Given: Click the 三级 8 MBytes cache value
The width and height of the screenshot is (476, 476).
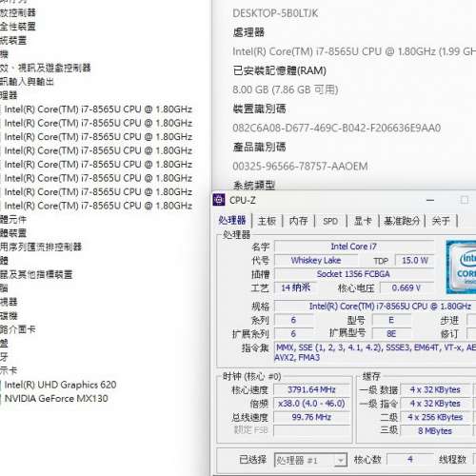Looking at the screenshot, I should [x=436, y=430].
